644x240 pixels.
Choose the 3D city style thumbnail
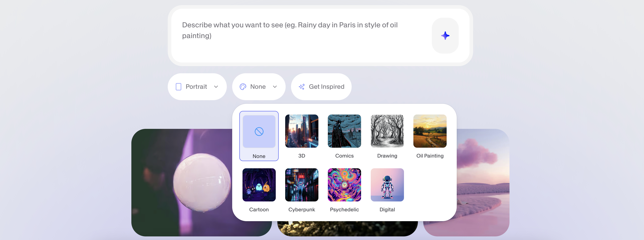[302, 131]
